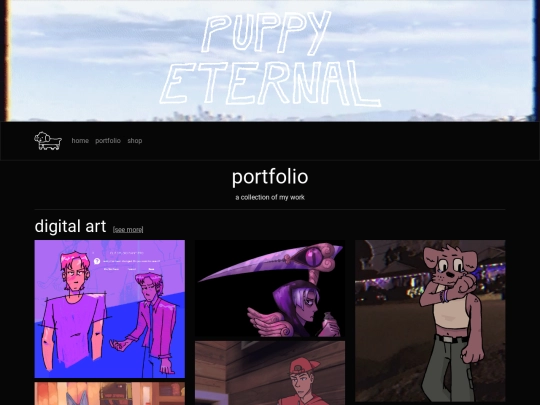Click the large portfolio page heading

(270, 177)
